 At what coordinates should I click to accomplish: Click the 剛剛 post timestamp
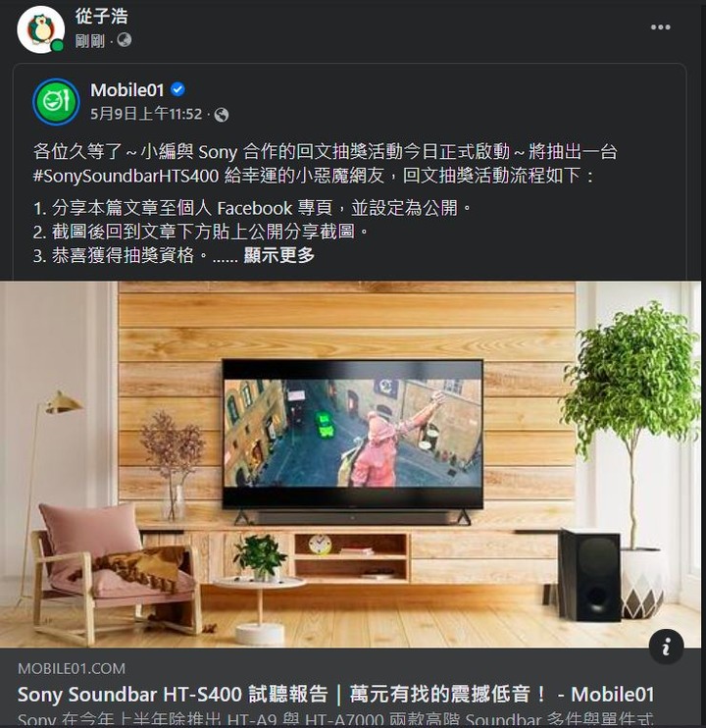click(x=90, y=41)
